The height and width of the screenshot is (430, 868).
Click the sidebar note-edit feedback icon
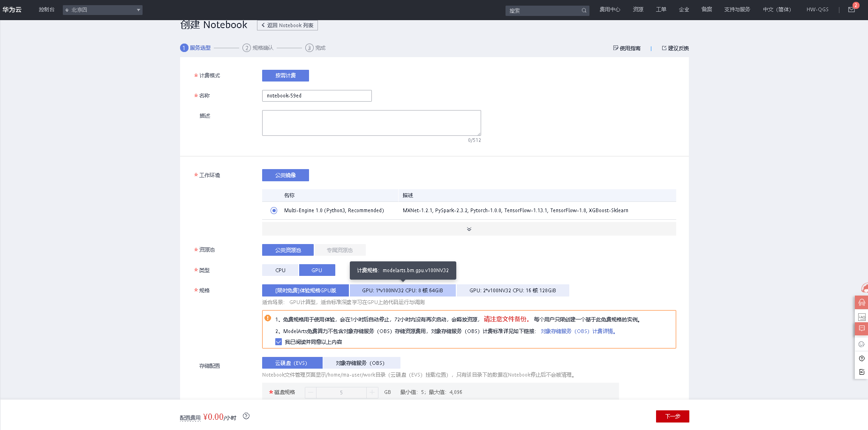click(x=861, y=372)
